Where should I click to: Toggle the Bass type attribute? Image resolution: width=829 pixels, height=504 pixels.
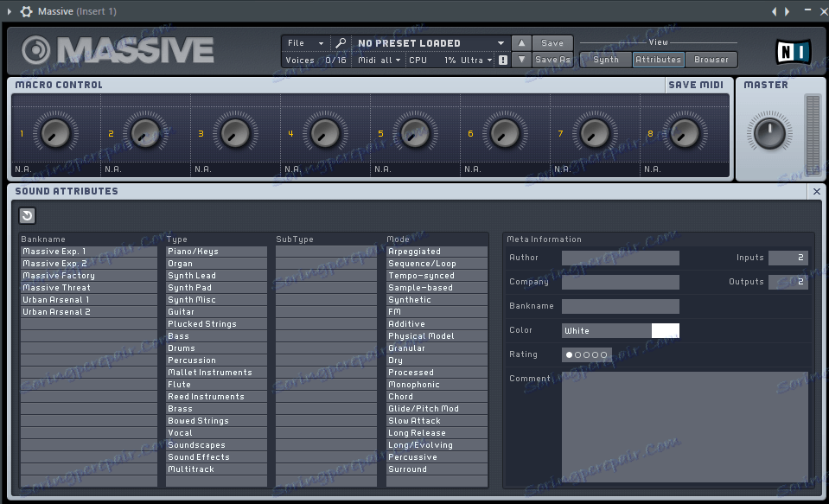click(216, 335)
